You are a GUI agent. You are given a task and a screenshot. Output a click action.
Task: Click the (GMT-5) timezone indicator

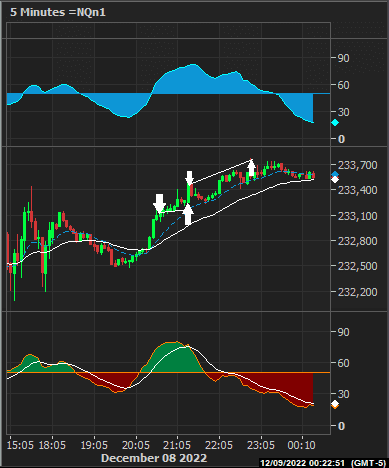click(368, 463)
